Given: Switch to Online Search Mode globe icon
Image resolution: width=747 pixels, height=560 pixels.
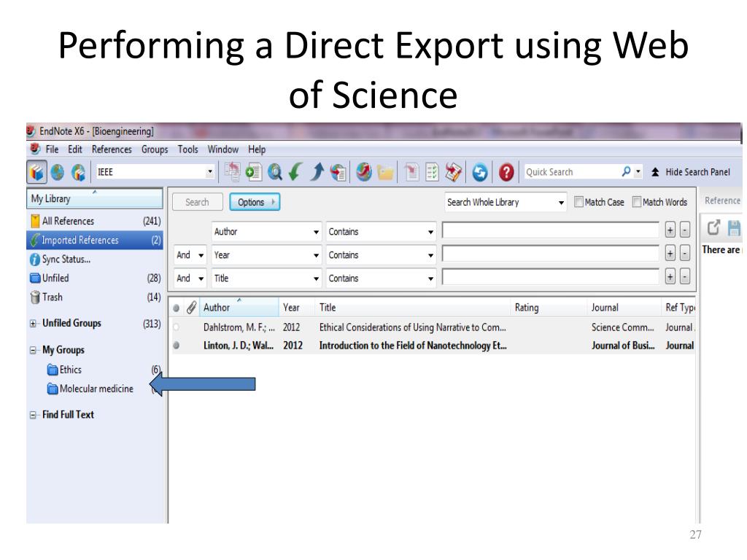Looking at the screenshot, I should coord(58,172).
